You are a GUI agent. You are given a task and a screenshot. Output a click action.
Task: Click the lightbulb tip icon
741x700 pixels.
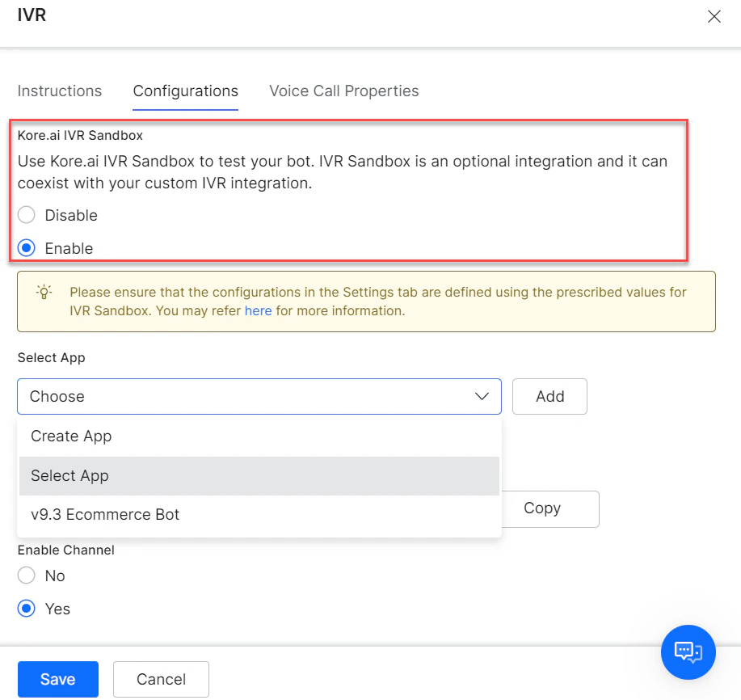point(44,291)
